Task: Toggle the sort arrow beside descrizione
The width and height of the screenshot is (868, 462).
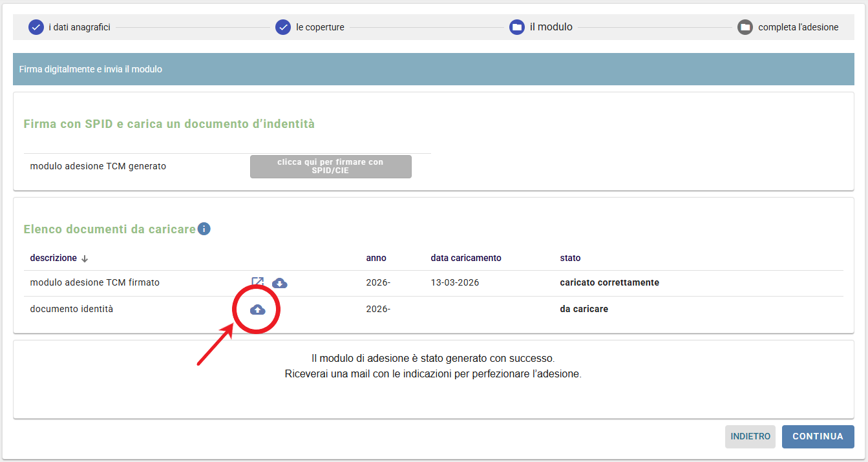Action: coord(85,258)
